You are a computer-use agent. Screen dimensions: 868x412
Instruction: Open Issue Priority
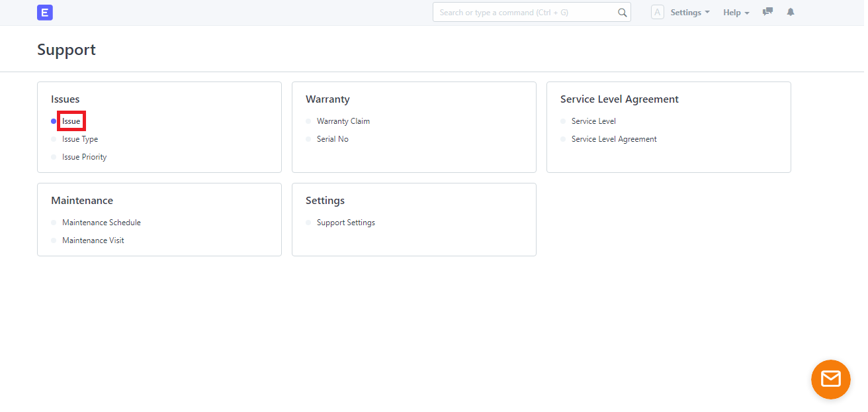(x=85, y=157)
